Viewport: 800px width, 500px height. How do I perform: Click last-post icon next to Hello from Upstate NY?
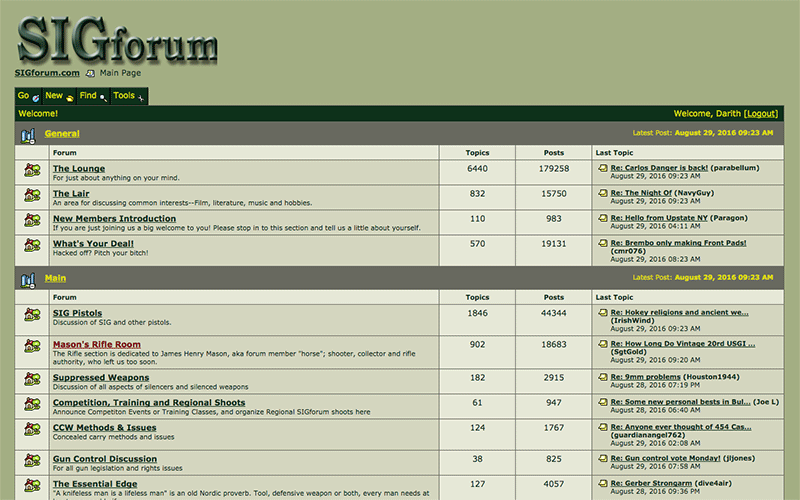(603, 218)
